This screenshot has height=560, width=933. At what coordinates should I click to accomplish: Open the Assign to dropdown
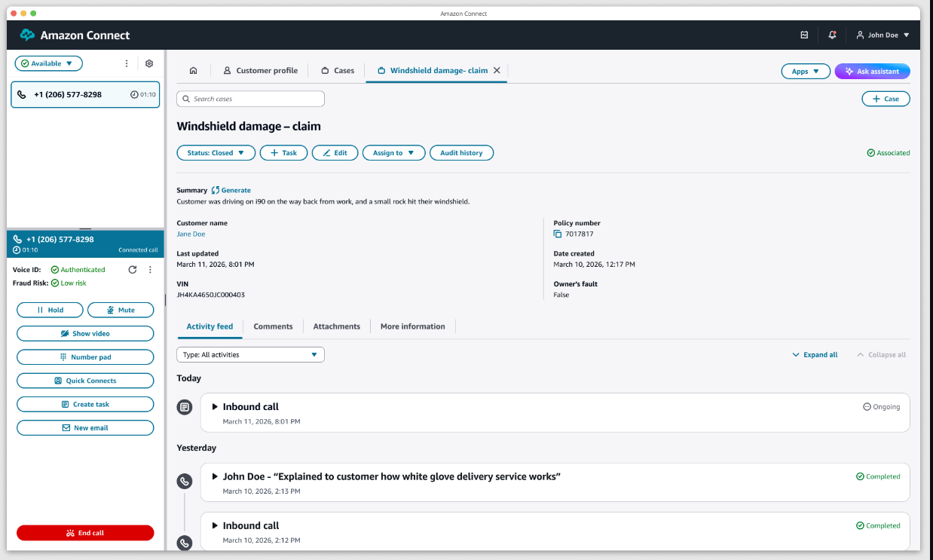pyautogui.click(x=394, y=153)
